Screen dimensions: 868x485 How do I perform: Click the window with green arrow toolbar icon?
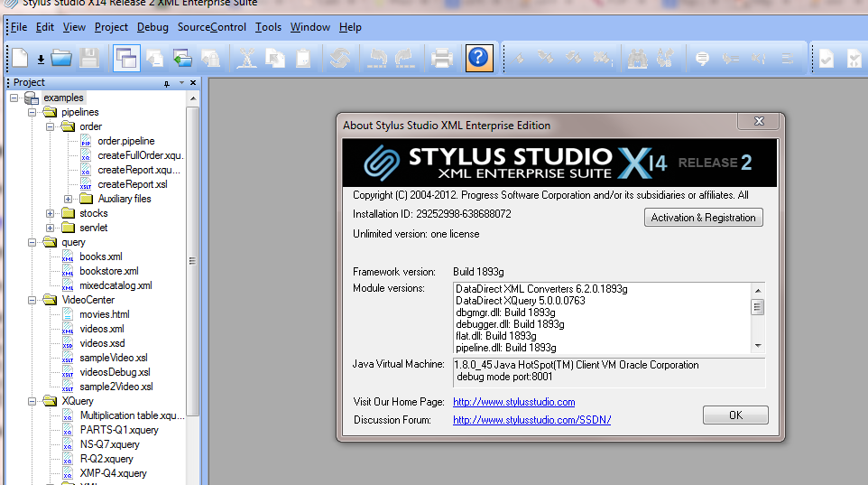coord(182,58)
